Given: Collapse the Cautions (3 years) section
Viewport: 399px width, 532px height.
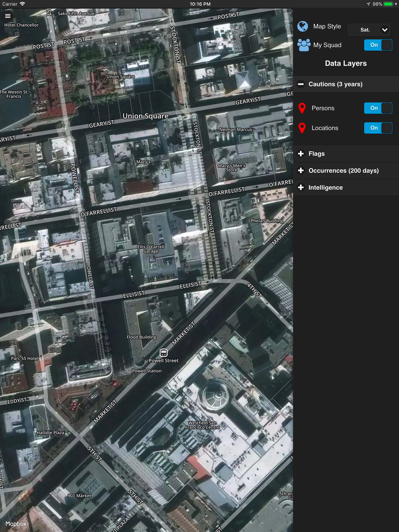Looking at the screenshot, I should point(346,84).
